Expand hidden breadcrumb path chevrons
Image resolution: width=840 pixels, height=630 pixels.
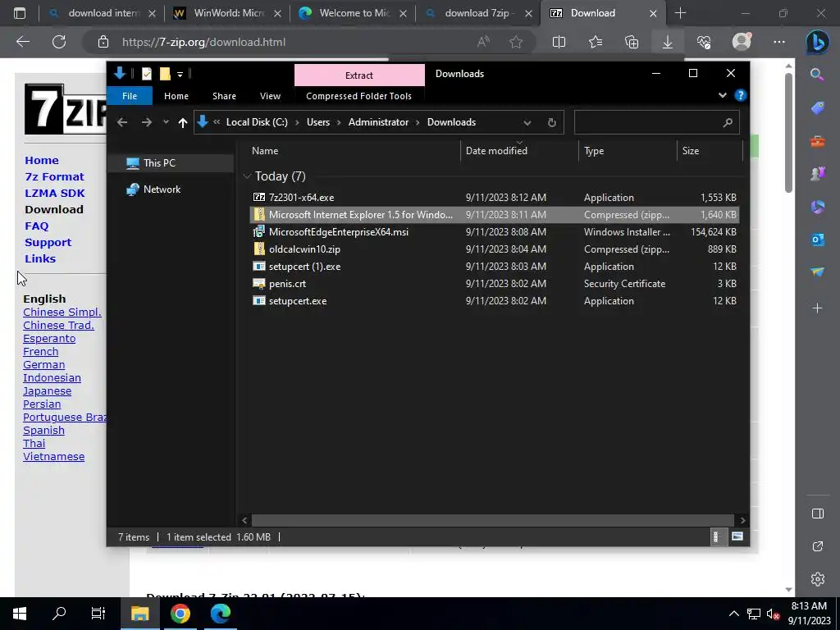point(217,122)
